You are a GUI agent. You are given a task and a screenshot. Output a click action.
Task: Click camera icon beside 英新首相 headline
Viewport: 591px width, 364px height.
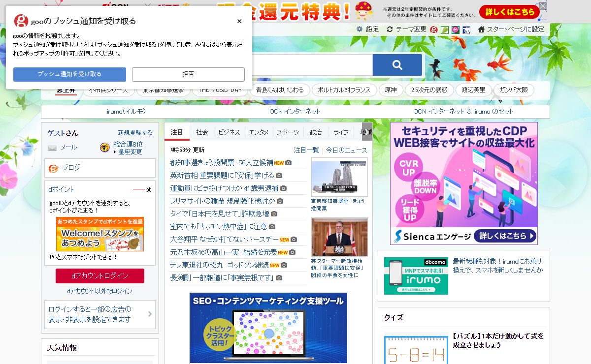coord(279,176)
